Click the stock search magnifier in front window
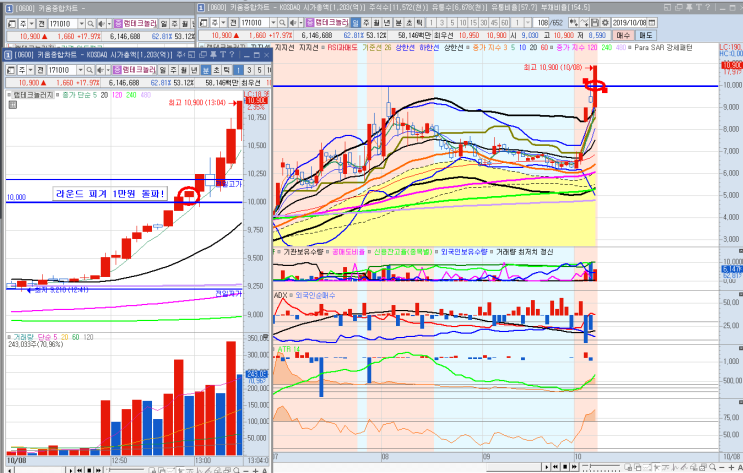The image size is (743, 473). [x=90, y=70]
